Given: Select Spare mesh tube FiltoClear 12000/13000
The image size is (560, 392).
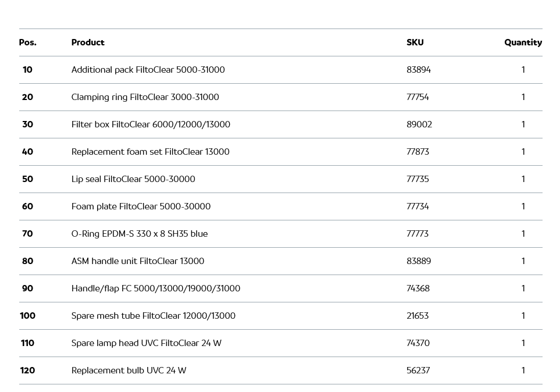Looking at the screenshot, I should coord(153,316).
